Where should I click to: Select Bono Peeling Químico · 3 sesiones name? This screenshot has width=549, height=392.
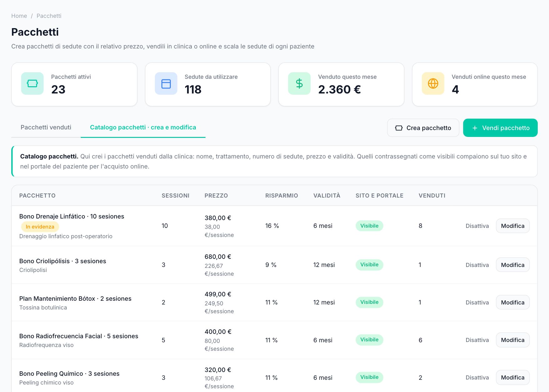point(69,374)
